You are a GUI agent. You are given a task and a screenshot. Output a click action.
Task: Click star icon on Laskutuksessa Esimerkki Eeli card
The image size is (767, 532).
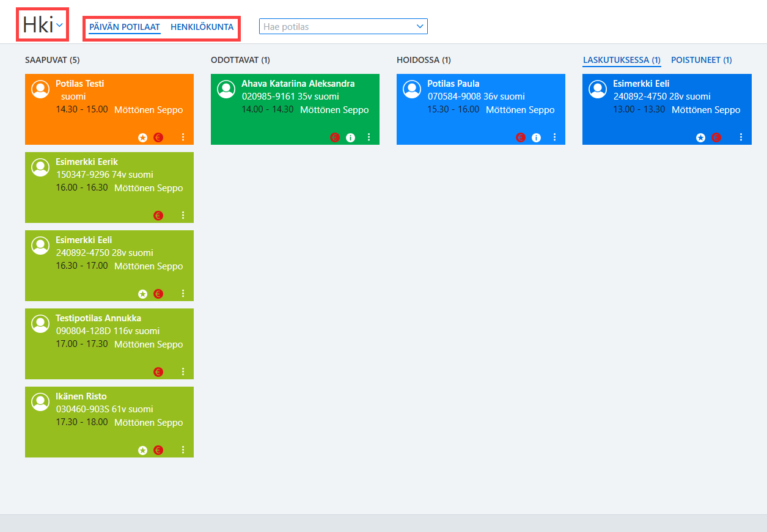pyautogui.click(x=701, y=137)
